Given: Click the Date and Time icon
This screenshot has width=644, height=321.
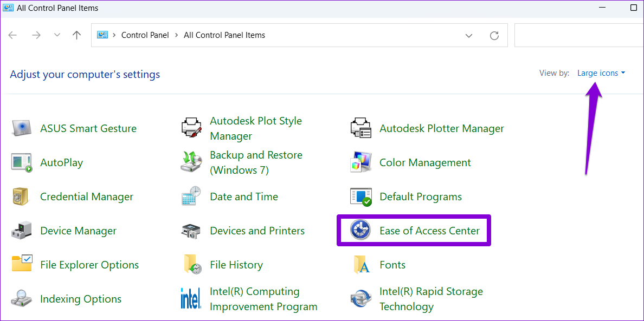Looking at the screenshot, I should tap(191, 196).
